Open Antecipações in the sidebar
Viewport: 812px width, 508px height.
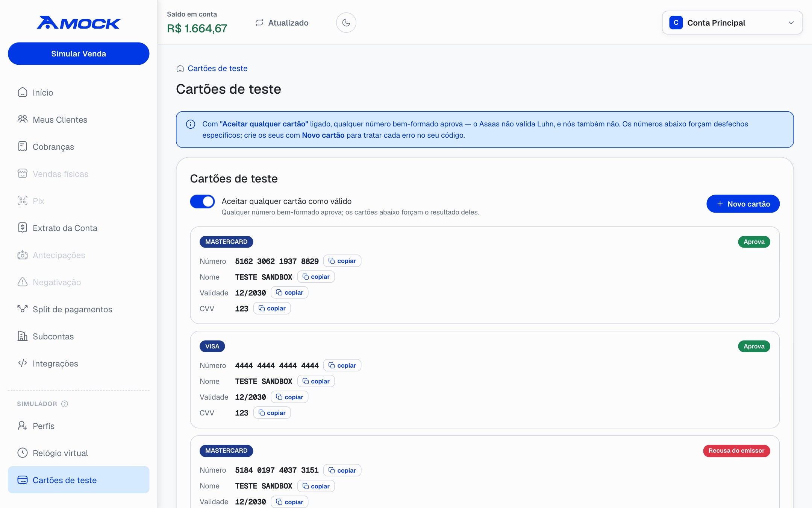pos(79,255)
